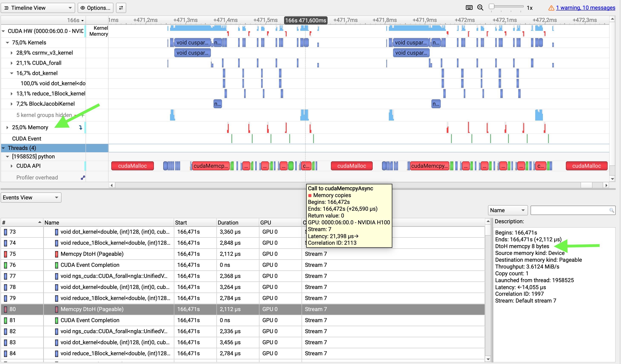This screenshot has height=364, width=621.
Task: Sort by the GPU column header
Action: point(280,223)
